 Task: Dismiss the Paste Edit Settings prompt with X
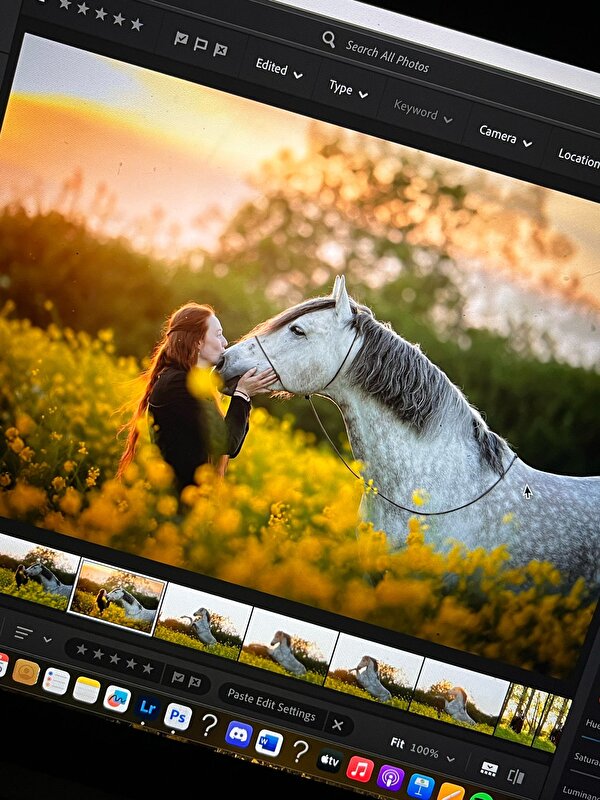click(x=338, y=724)
